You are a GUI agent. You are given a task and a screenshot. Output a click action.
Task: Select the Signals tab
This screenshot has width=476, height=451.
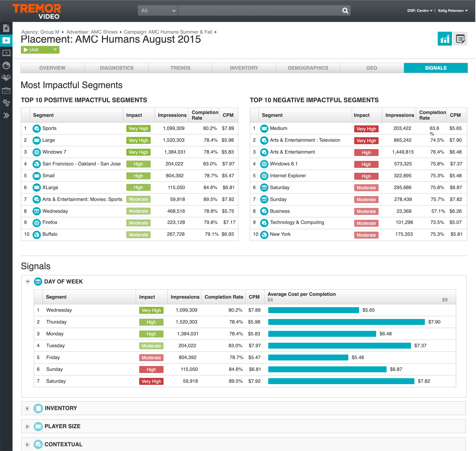(436, 68)
